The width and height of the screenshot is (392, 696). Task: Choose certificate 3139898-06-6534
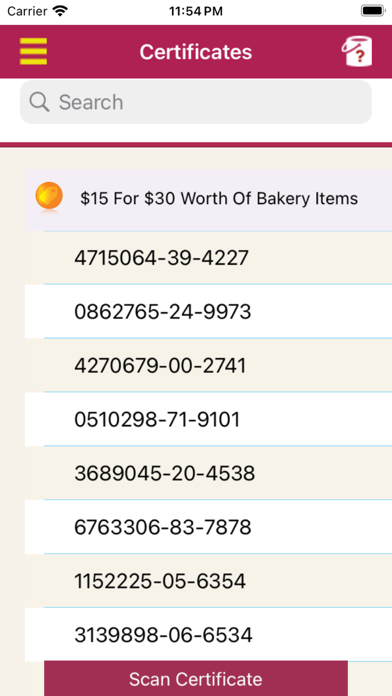(x=208, y=635)
